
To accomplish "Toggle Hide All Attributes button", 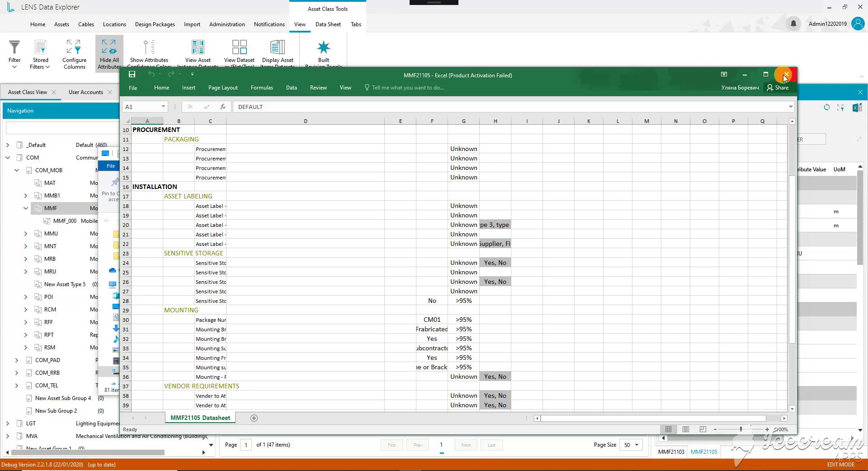I will 109,54.
